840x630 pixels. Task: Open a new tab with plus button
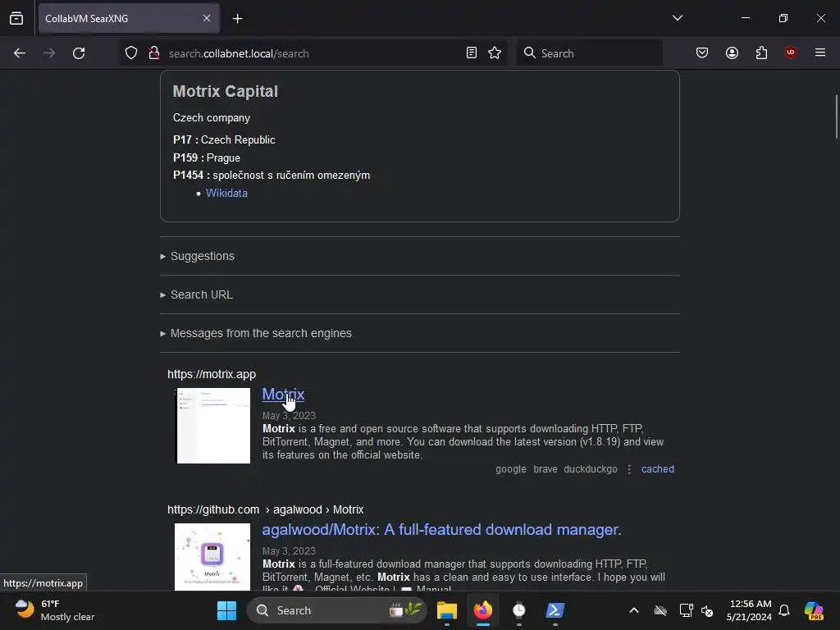(x=237, y=18)
